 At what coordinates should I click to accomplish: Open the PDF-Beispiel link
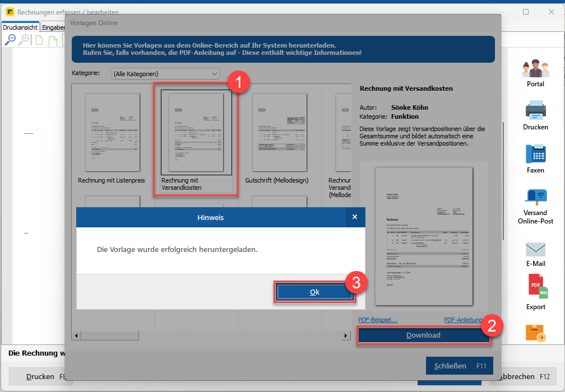[378, 320]
